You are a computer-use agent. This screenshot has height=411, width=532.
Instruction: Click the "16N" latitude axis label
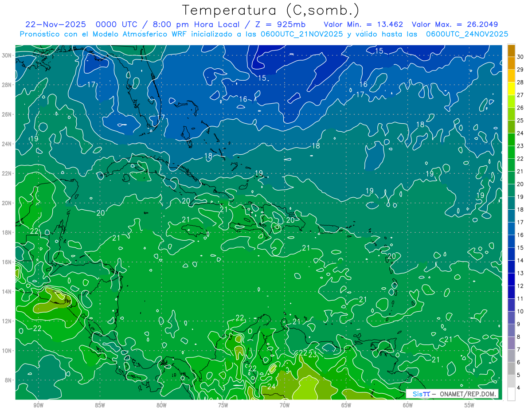[x=8, y=262]
